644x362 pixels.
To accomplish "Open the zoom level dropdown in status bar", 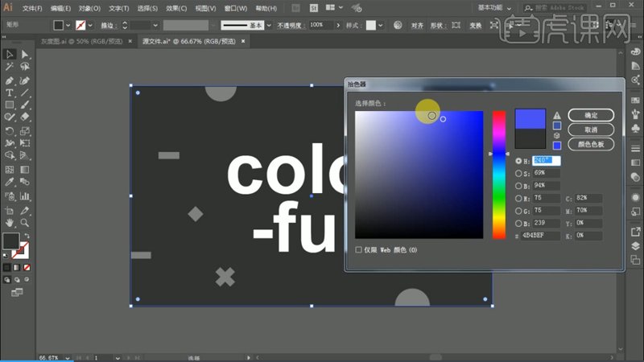I will [x=68, y=358].
